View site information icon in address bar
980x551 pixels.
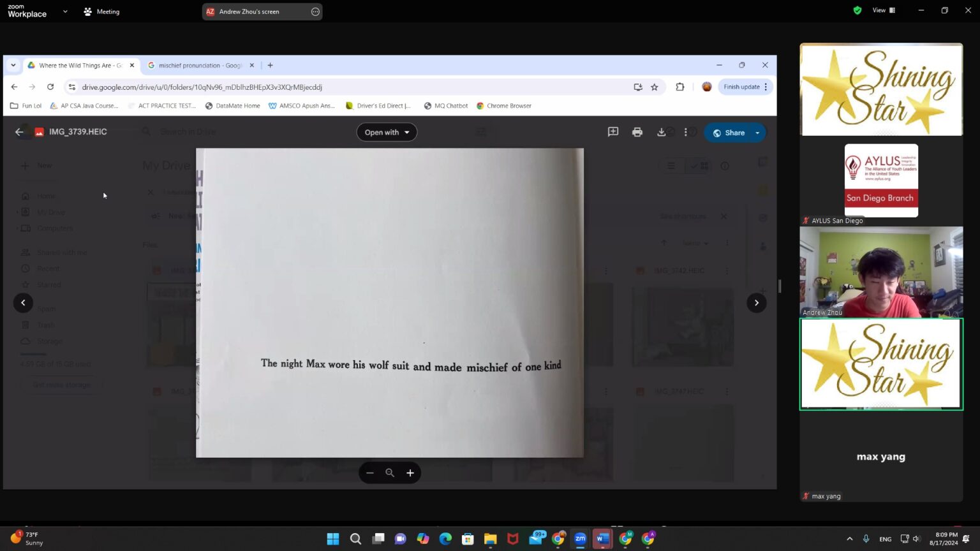point(71,87)
